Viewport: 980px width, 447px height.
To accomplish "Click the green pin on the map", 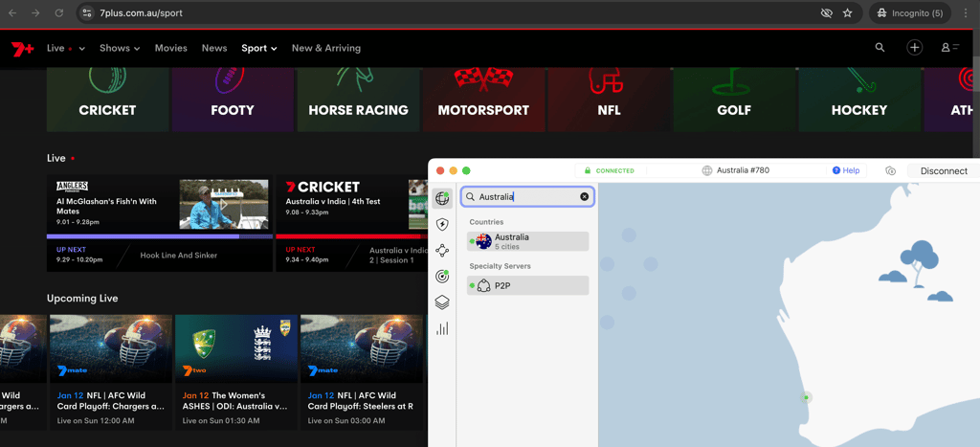I will pos(806,397).
